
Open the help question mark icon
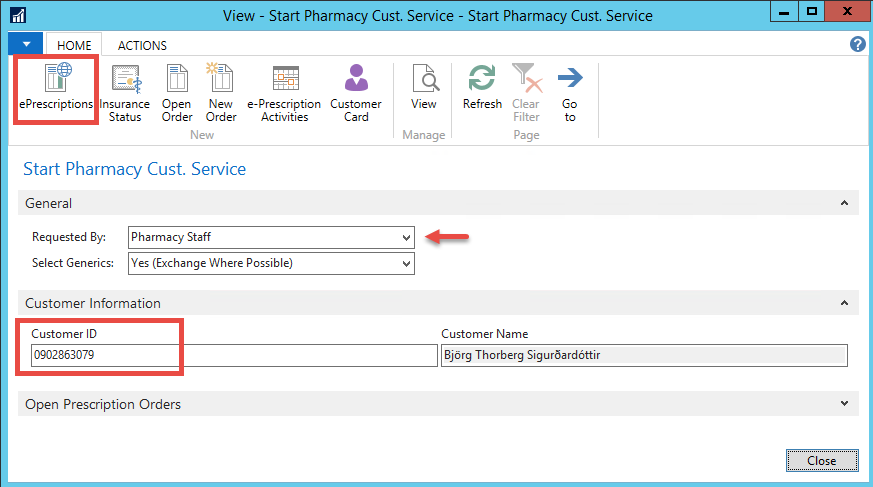coord(857,45)
